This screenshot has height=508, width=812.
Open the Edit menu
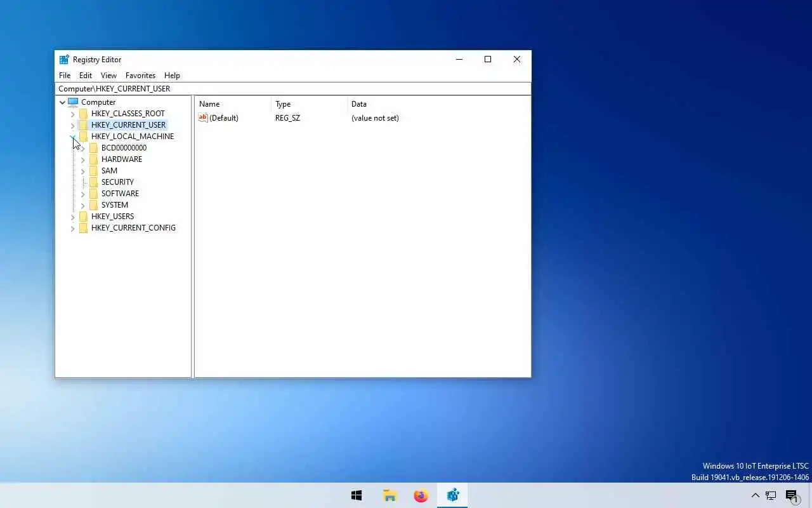(x=86, y=75)
